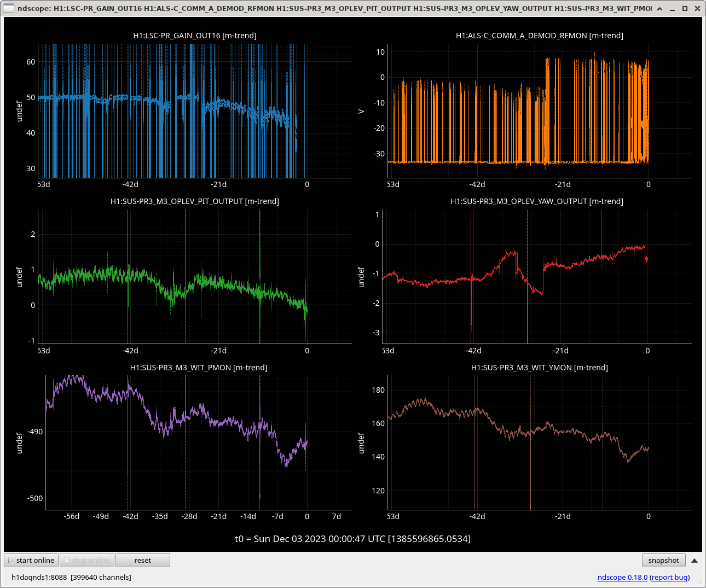
Task: Click the ndscope window icon in title bar
Action: (x=9, y=8)
